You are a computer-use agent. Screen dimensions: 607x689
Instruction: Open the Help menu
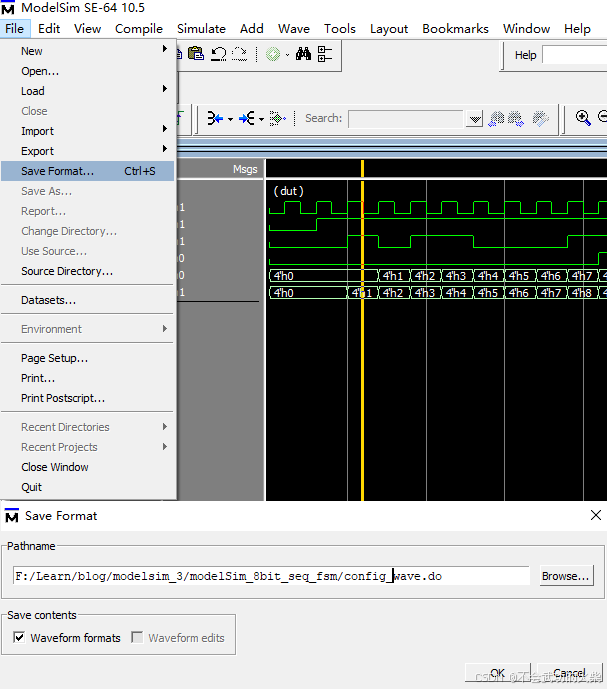tap(577, 29)
